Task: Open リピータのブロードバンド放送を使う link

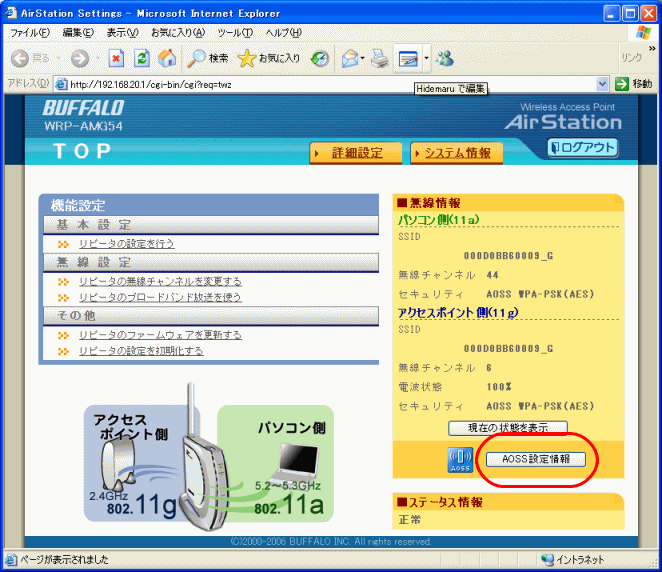Action: 160,298
